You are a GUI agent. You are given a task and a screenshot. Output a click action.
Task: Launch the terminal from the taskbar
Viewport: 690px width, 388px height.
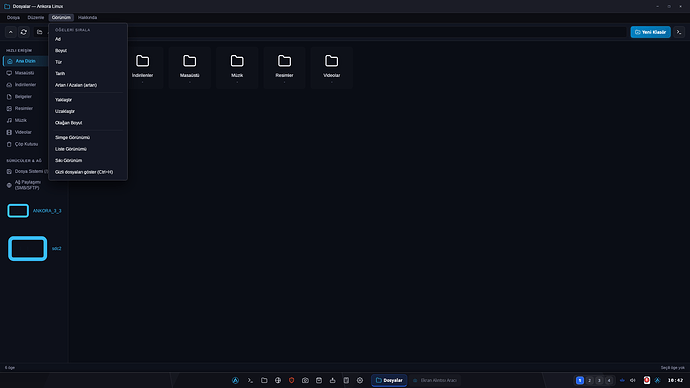(250, 381)
